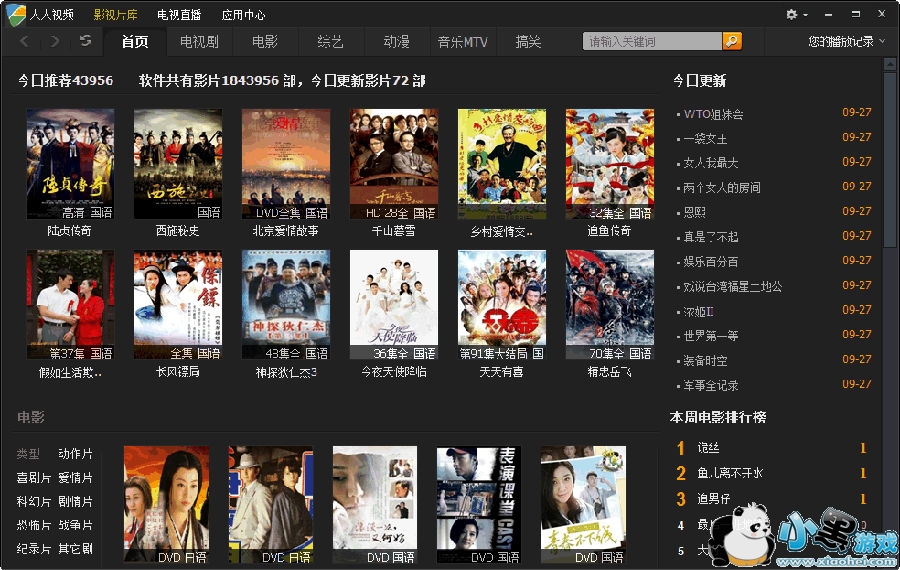The height and width of the screenshot is (570, 900).
Task: Filter movies by 其它剧 genre
Action: (75, 549)
